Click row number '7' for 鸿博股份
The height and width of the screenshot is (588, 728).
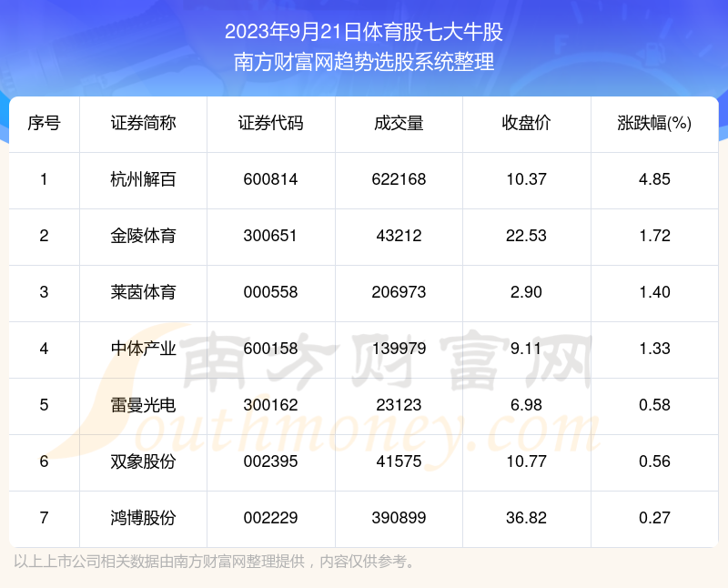click(44, 518)
